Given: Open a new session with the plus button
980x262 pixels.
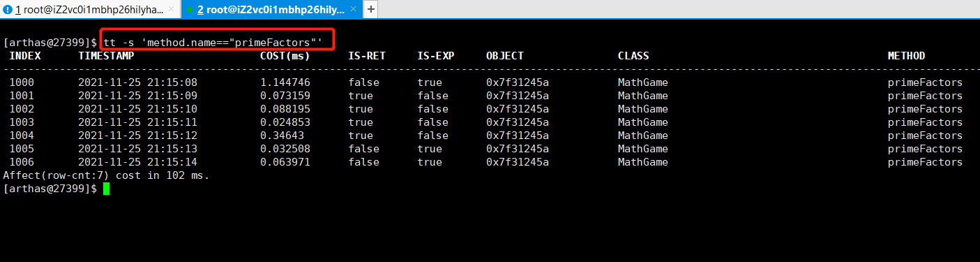Looking at the screenshot, I should point(371,10).
